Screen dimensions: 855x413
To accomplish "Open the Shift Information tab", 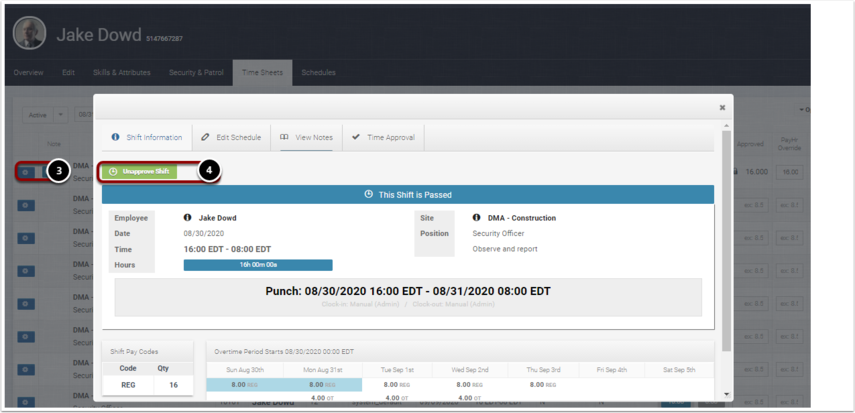I will point(147,137).
